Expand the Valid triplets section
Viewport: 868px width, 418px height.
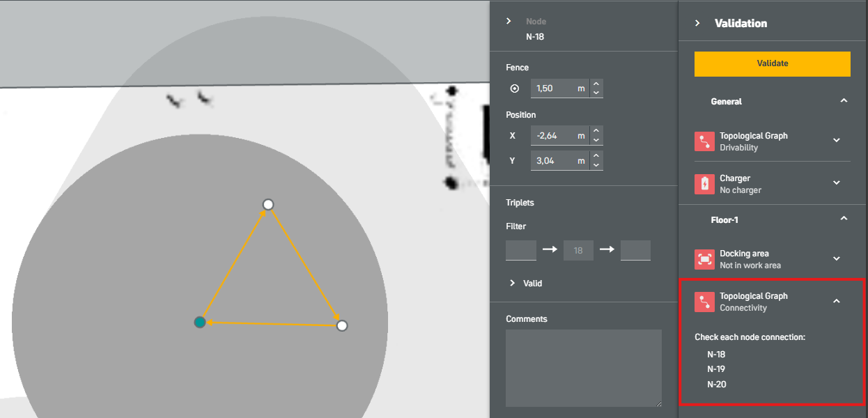point(513,283)
